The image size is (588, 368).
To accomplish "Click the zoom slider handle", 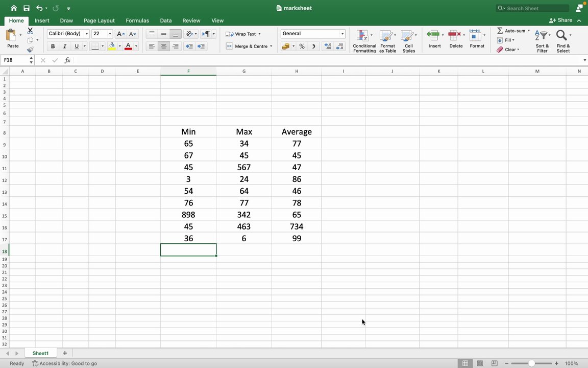I will click(531, 363).
